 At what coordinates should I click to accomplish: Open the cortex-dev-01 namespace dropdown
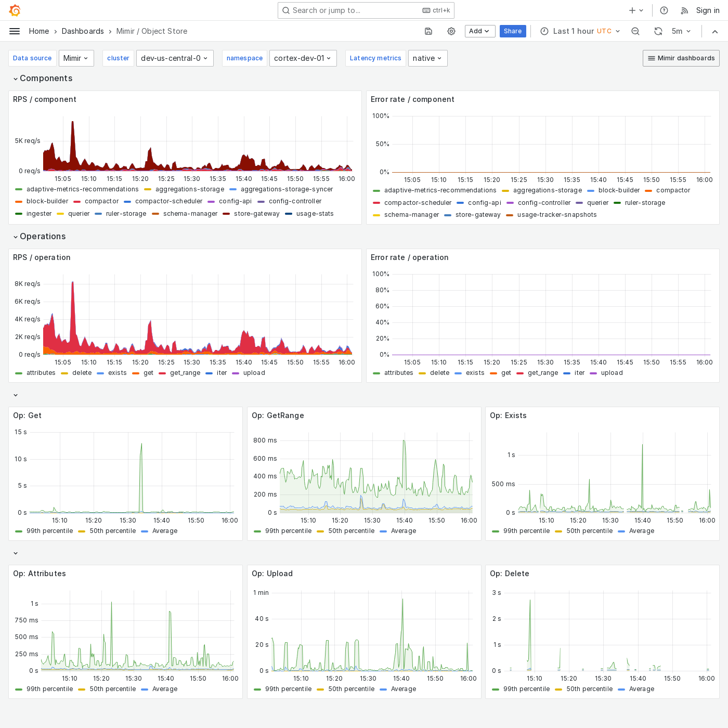coord(303,58)
